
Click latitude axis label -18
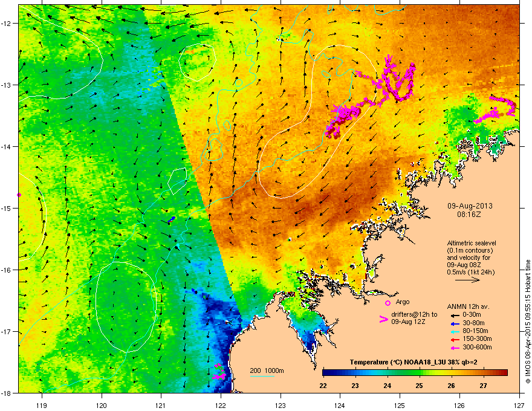[6, 393]
